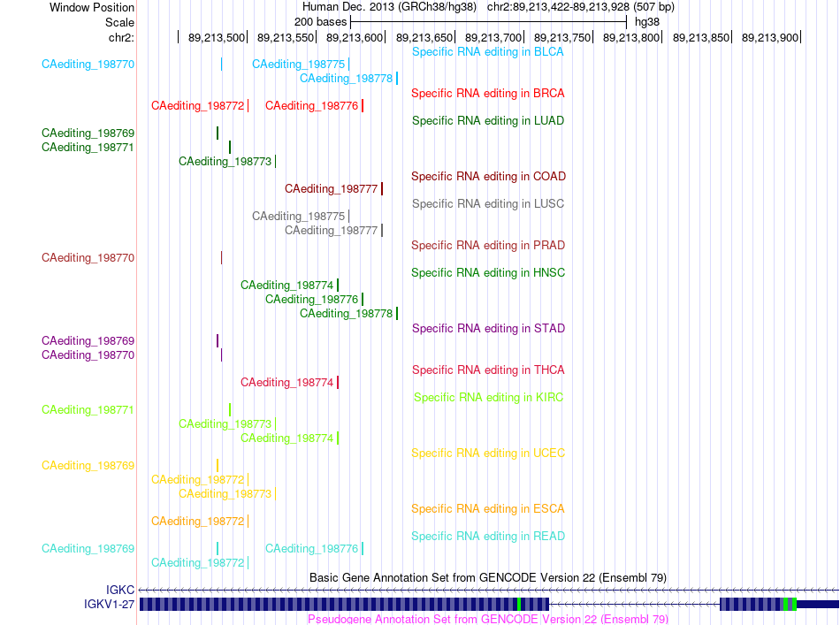Open the IGKC gene label

click(x=120, y=590)
